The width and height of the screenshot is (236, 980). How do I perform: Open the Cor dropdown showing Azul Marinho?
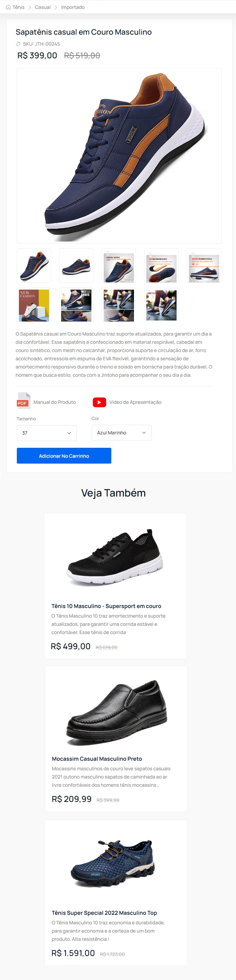(x=122, y=433)
